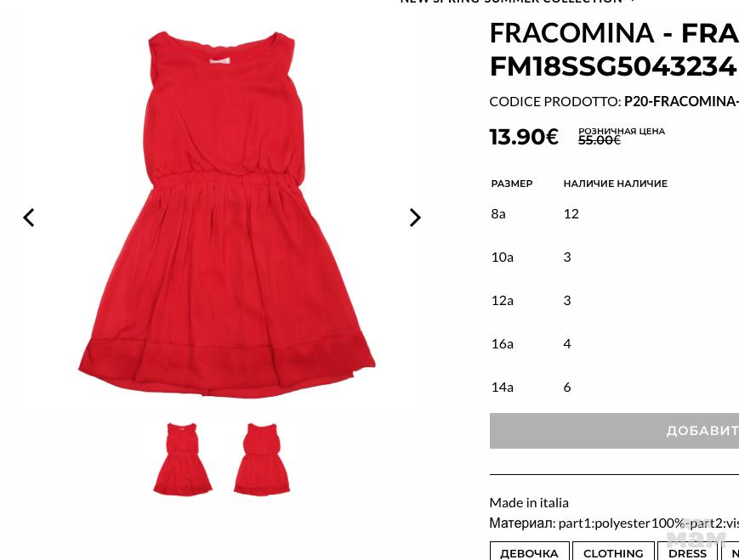Screen dimensions: 739x560
Task: Click the product code P20-FRACOMINA text
Action: 681,102
